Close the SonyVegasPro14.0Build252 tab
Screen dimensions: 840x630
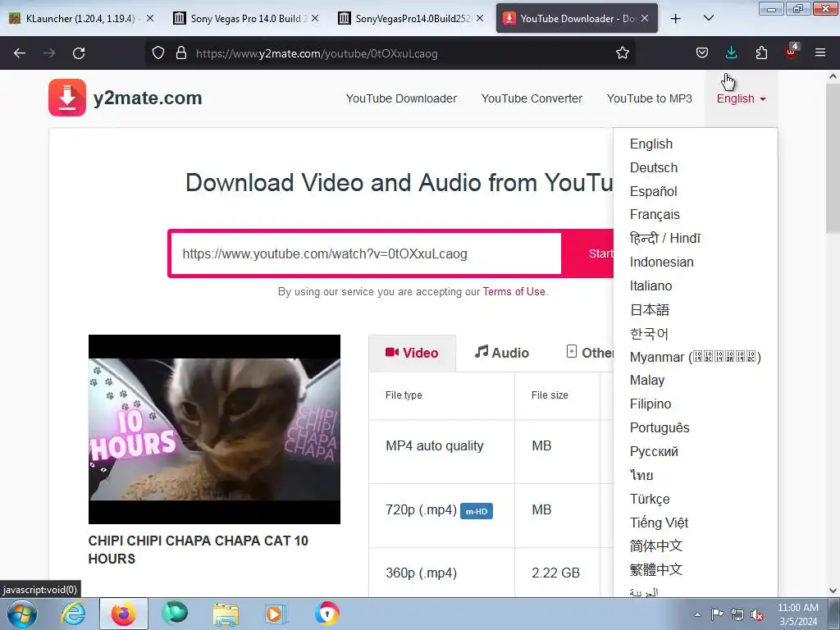coord(480,18)
